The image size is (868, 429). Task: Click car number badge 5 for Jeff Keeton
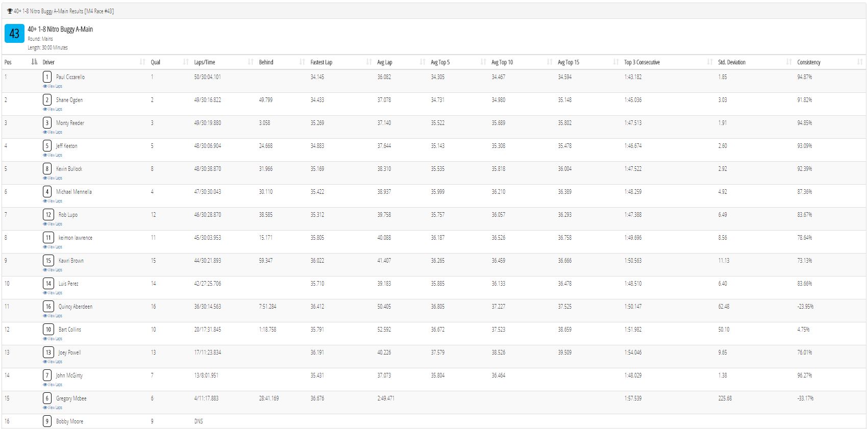click(x=47, y=146)
